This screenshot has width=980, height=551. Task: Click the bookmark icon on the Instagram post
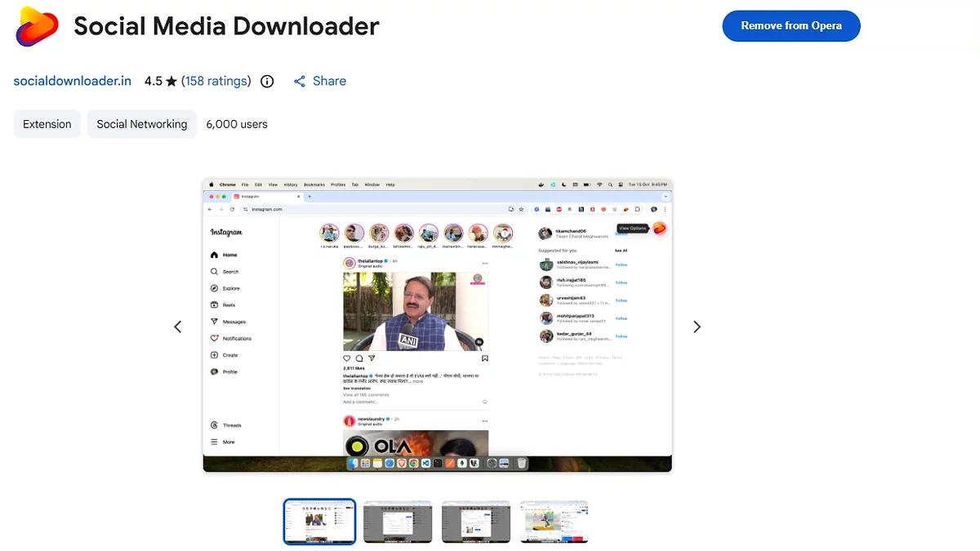[x=484, y=358]
